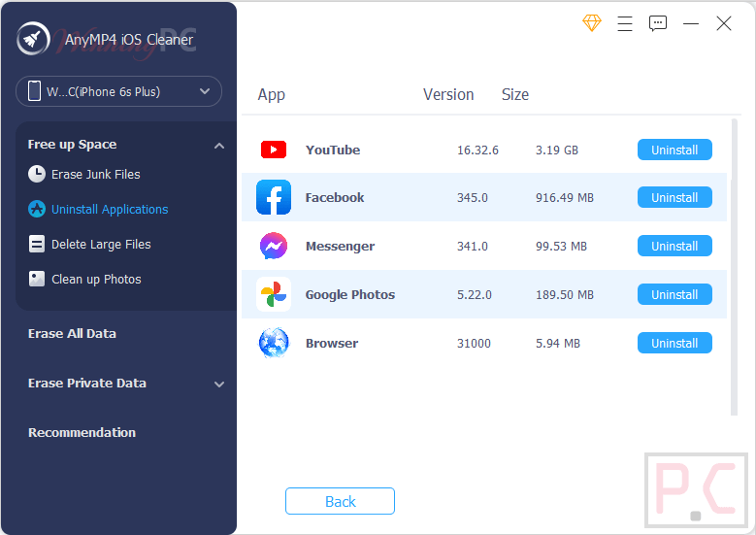Minimize the iOS Cleaner window
Screen dimensions: 756x535
(x=691, y=23)
